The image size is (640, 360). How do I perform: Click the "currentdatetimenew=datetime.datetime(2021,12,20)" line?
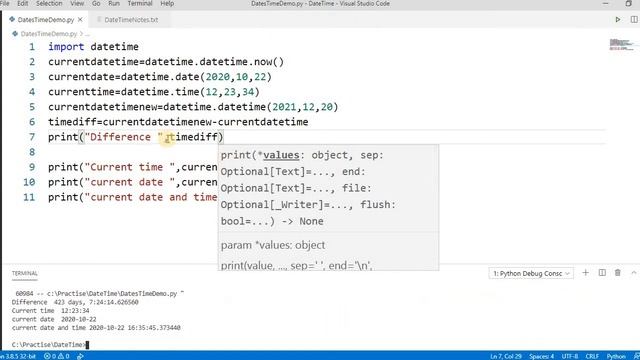pyautogui.click(x=193, y=107)
